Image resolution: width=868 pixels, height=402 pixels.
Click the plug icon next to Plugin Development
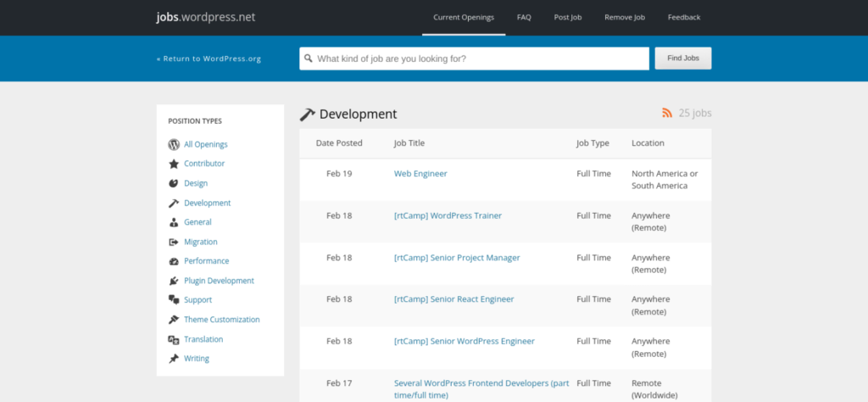tap(174, 281)
